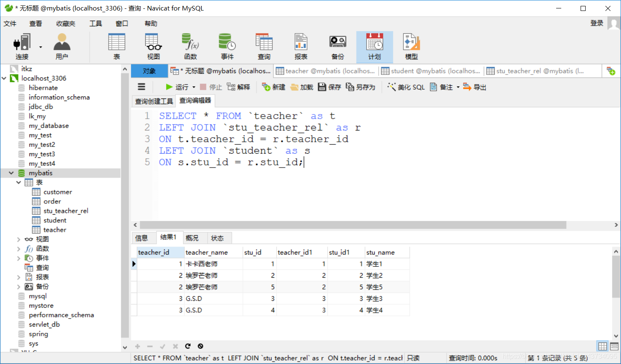
Task: Click the Stop (停止) query button
Action: point(211,87)
